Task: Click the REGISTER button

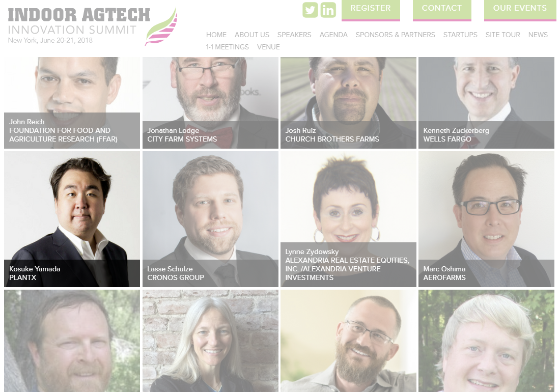Action: tap(370, 10)
